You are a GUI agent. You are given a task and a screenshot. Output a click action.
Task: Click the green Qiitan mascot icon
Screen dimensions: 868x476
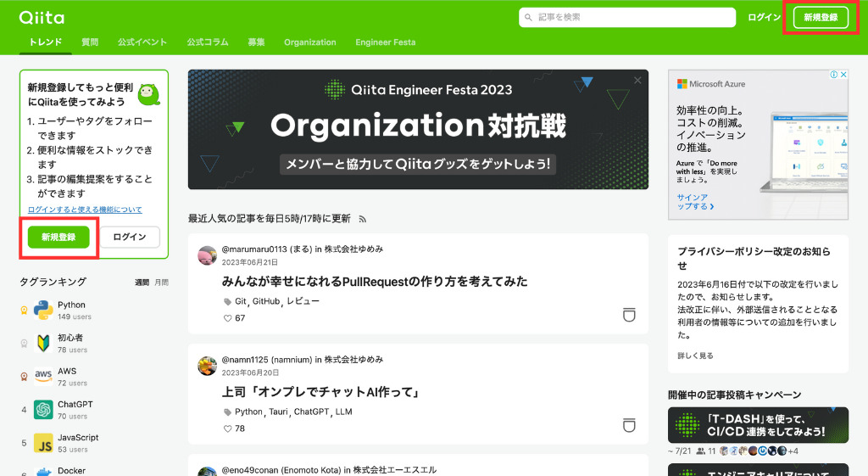click(x=148, y=95)
